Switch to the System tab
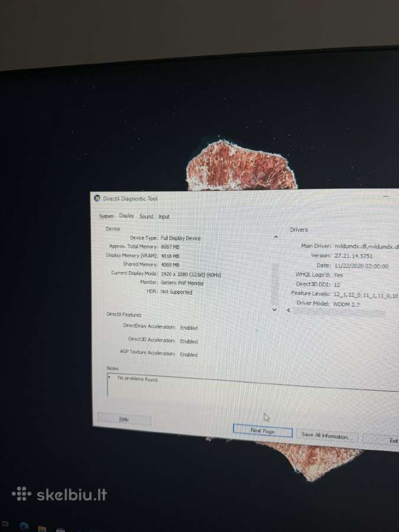 coord(106,216)
